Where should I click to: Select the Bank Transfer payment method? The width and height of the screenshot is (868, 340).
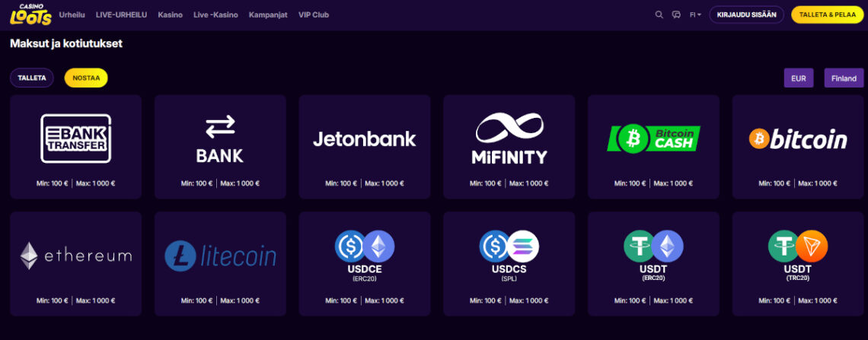(75, 146)
